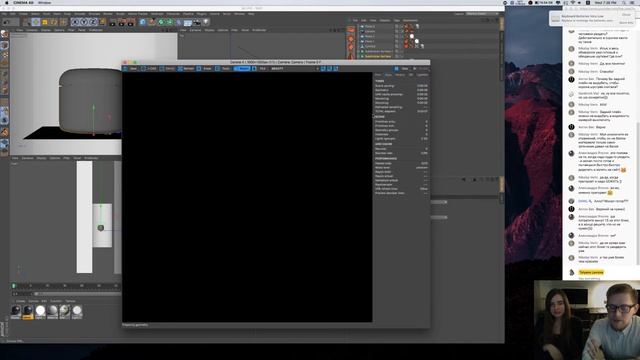Click Make Editable icon in left palette

pos(4,34)
